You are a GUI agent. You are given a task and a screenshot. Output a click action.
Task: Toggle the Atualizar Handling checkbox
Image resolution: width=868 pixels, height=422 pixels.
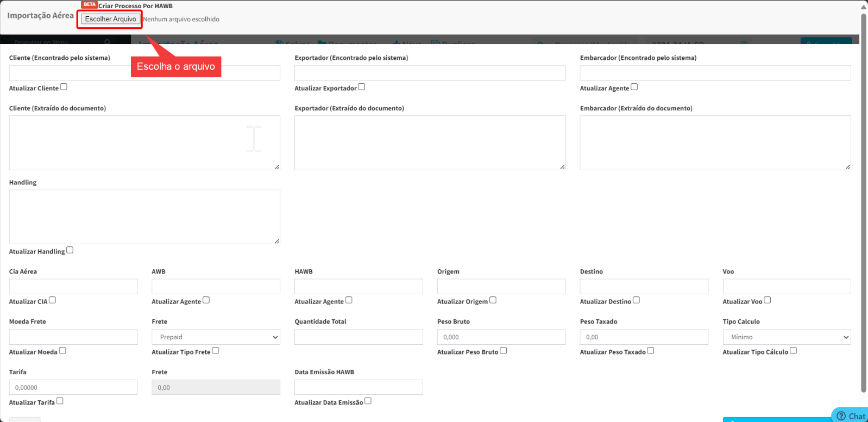tap(70, 250)
